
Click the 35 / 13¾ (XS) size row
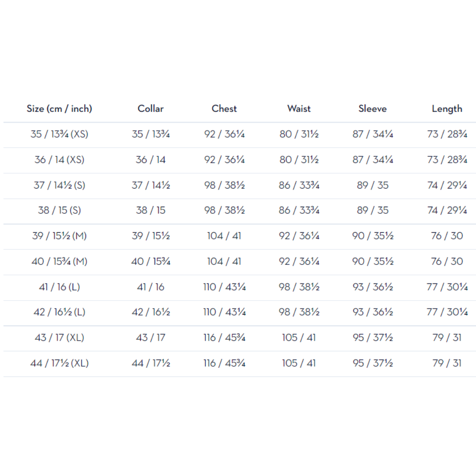239,135
